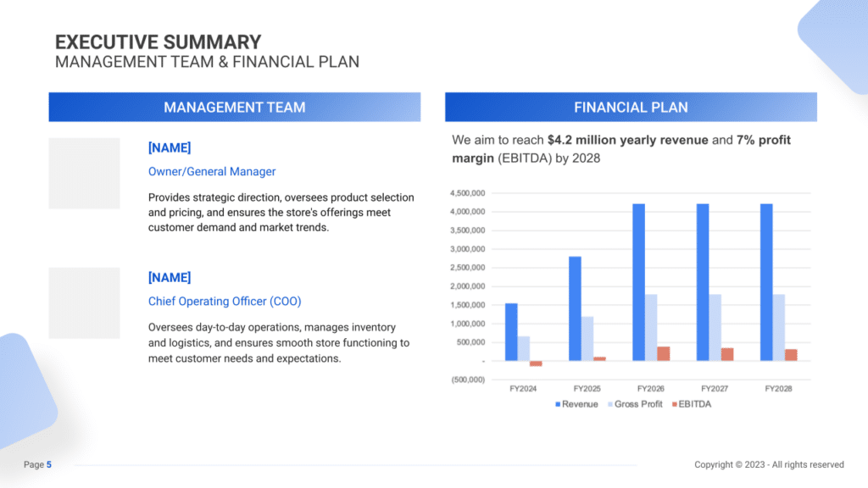Select the FY2025 Gross Profit bar
This screenshot has height=488, width=868.
[x=587, y=339]
